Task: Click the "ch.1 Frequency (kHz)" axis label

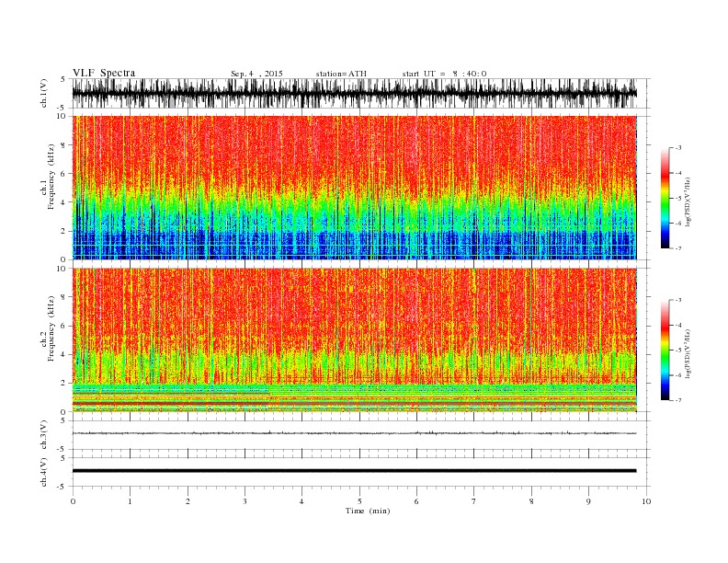Action: point(48,188)
